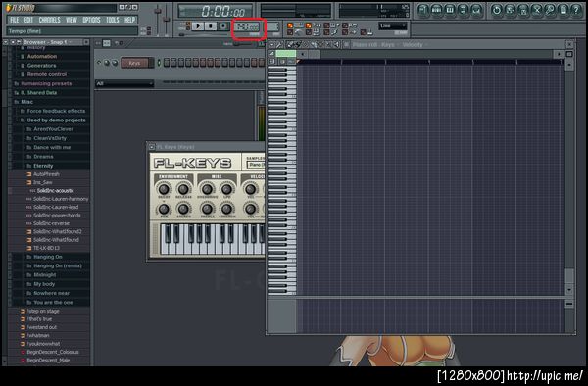Click the crossed-tools shortcut icon
588x386 pixels.
pos(537,10)
